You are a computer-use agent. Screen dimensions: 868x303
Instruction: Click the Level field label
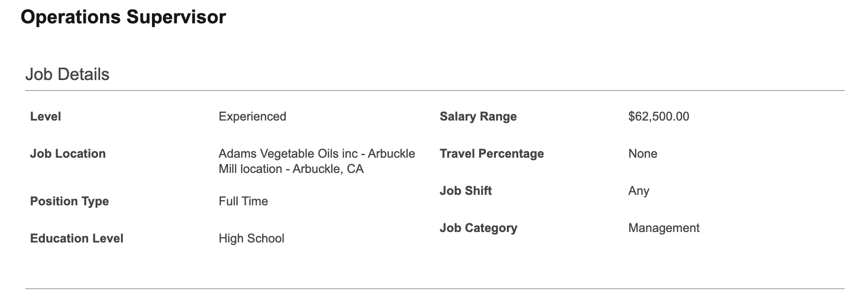coord(45,116)
